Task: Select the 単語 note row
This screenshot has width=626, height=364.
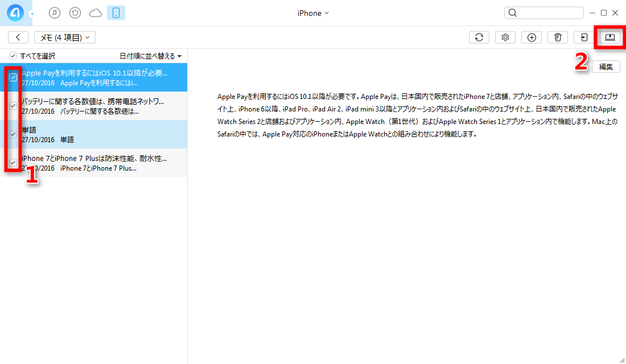Action: 93,134
